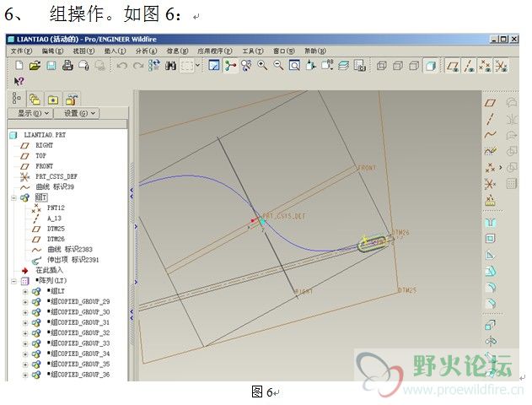This screenshot has height=405, width=532.
Task: Open the 编辑(E) menu
Action: click(x=52, y=51)
